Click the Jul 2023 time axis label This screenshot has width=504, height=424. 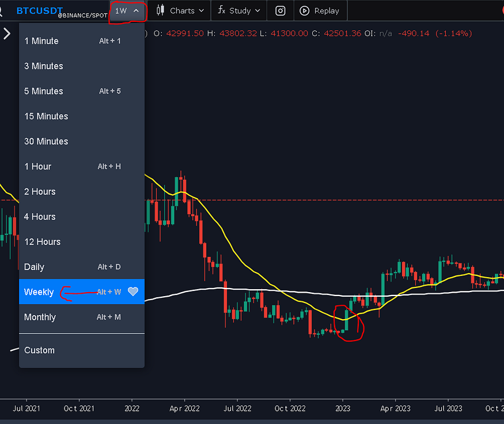448,408
